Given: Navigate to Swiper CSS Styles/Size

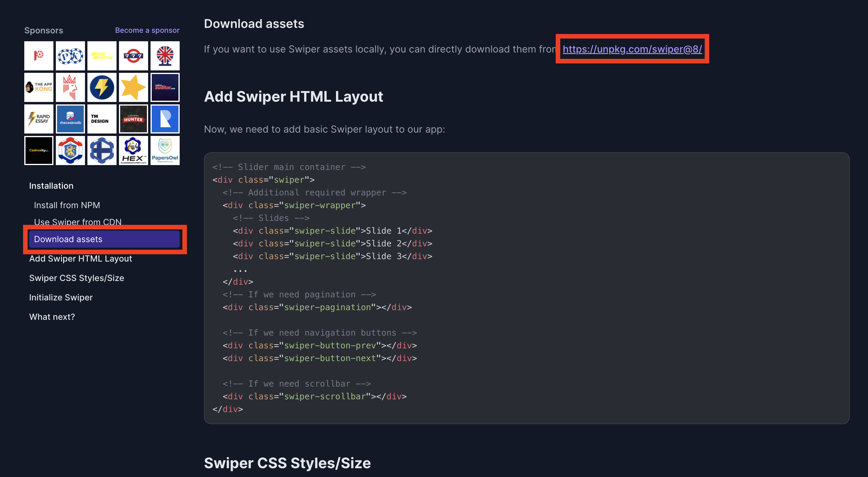Looking at the screenshot, I should pos(76,278).
